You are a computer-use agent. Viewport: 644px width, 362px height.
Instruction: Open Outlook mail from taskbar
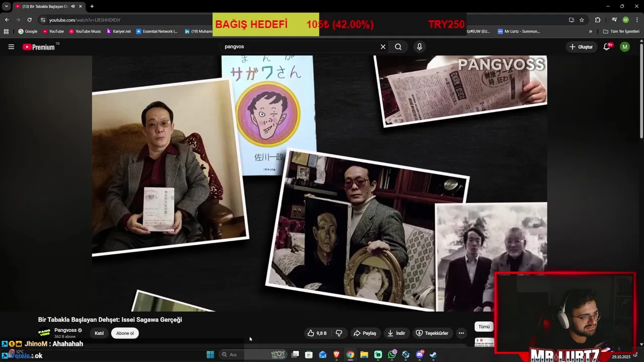point(323,354)
